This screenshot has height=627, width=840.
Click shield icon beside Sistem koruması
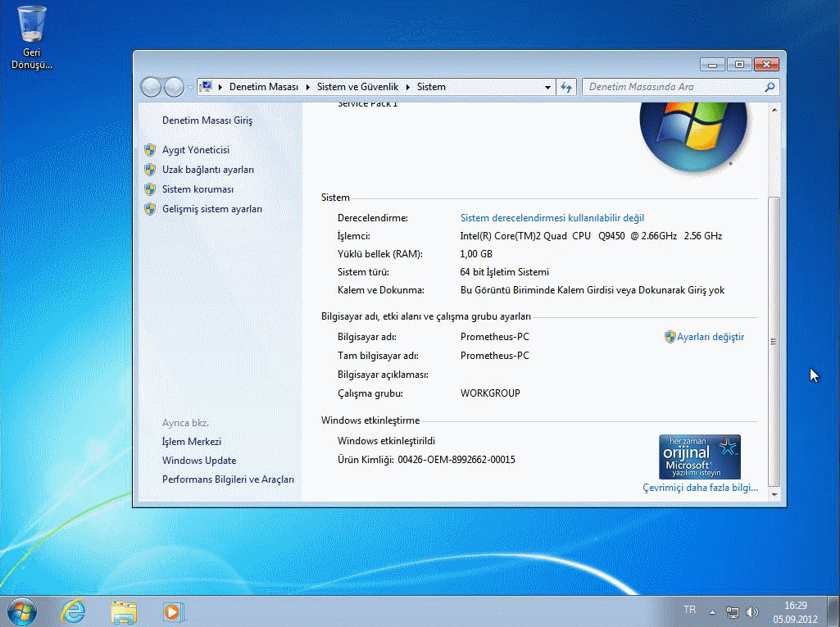pos(150,189)
